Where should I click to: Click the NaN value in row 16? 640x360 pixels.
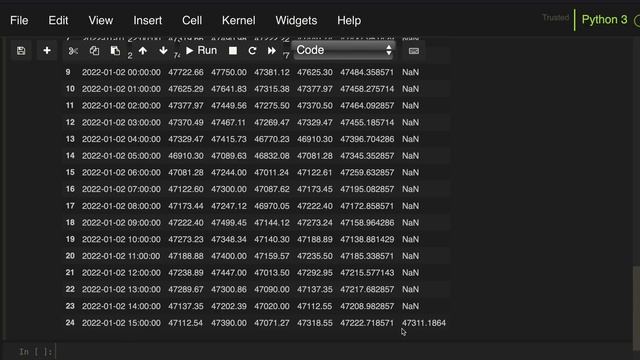[x=410, y=189]
